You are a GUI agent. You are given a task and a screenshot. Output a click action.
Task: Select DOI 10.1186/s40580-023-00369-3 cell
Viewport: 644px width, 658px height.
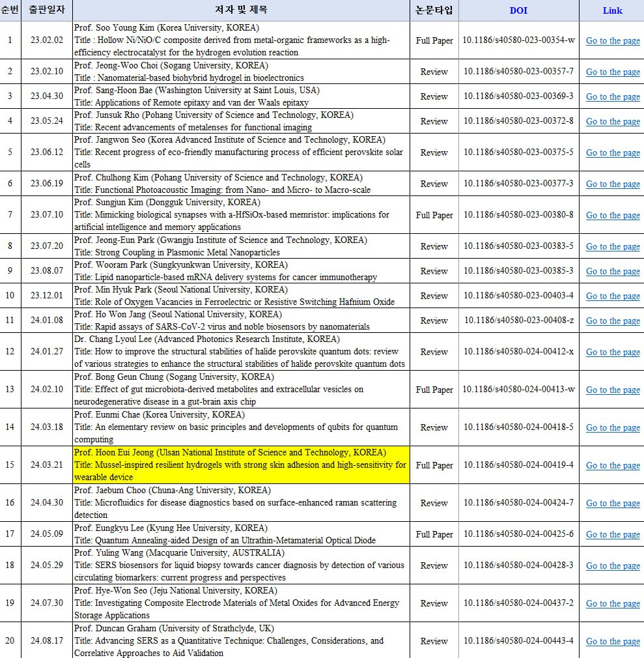pyautogui.click(x=518, y=96)
